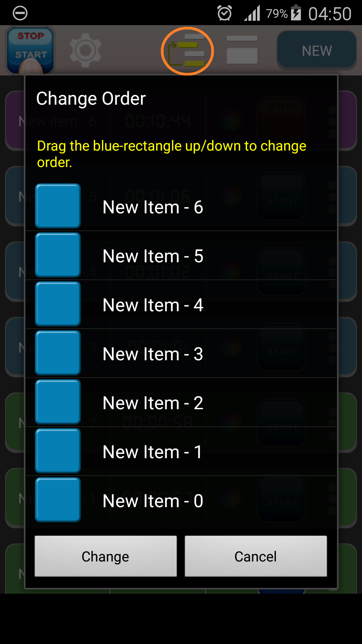Select blue handle for New Item - 0

click(58, 500)
